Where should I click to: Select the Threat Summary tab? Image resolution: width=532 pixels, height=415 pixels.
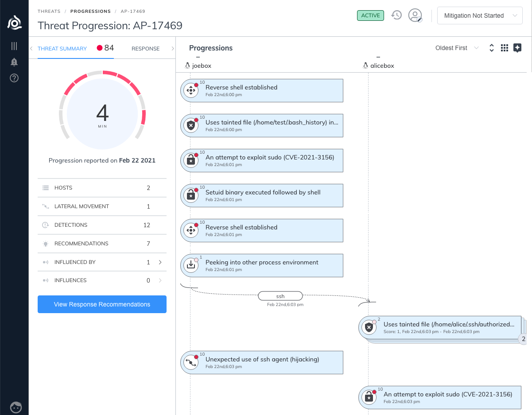[x=62, y=49]
